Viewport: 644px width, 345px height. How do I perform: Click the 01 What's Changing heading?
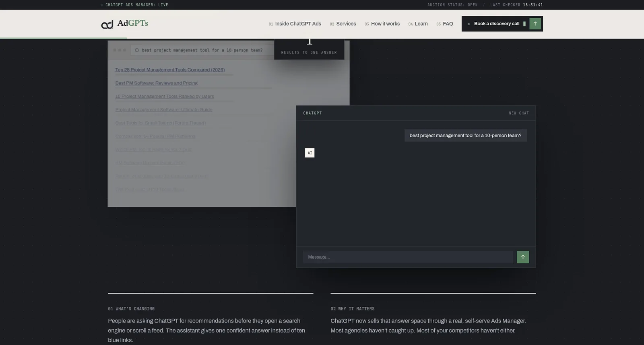point(131,309)
